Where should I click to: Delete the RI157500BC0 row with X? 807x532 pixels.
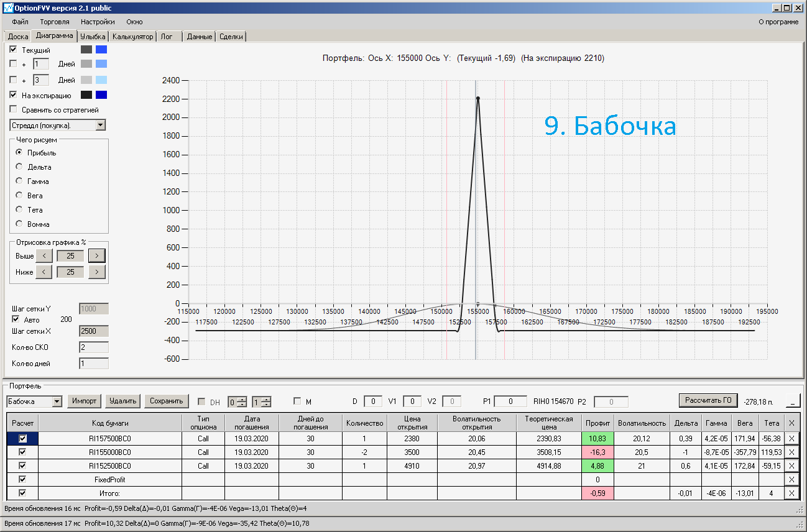point(791,438)
